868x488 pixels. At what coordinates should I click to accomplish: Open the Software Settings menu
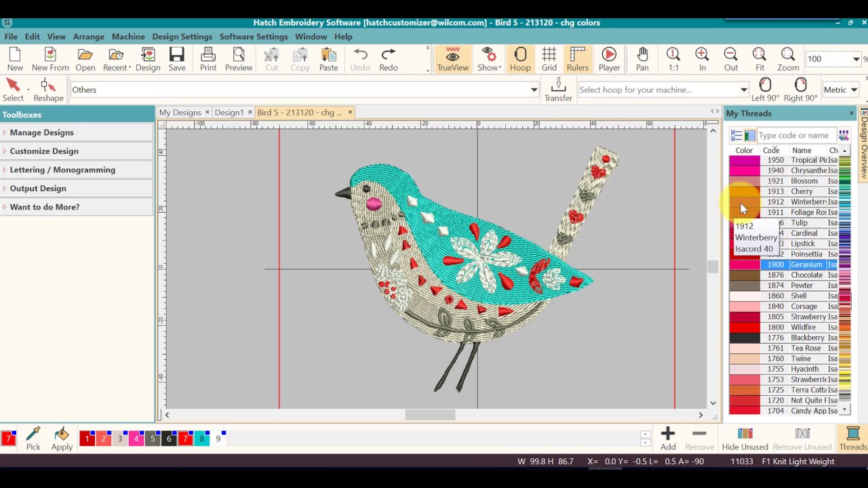click(x=253, y=37)
